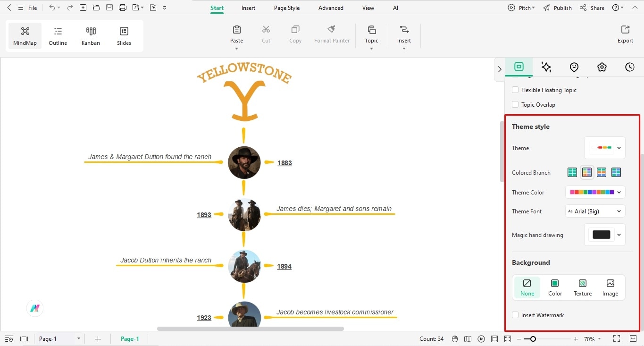644x346 pixels.
Task: Collapse the right side panel with the arrow
Action: 500,69
